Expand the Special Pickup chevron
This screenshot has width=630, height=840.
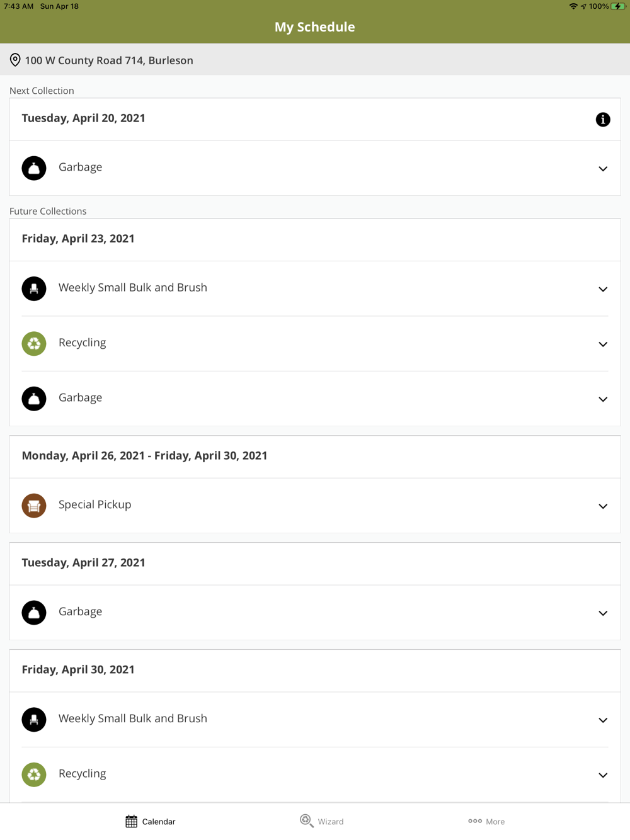click(602, 506)
